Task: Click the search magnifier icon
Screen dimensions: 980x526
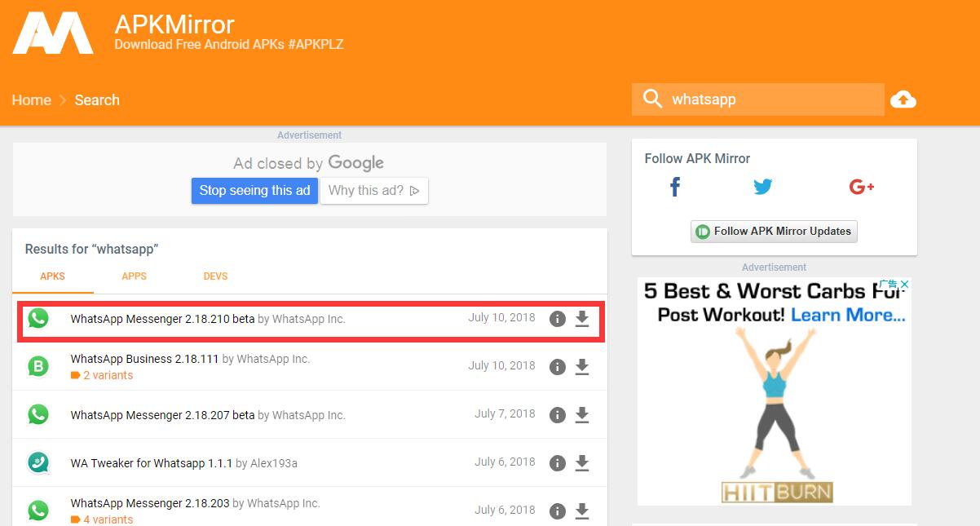Action: coord(652,99)
